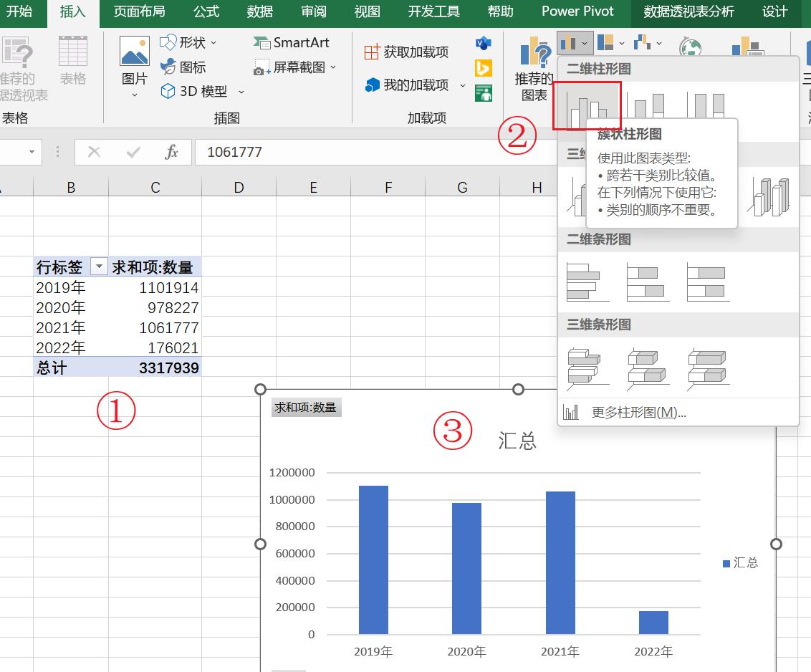Choose the 2D stacked bar chart
This screenshot has width=811, height=672.
coord(648,282)
